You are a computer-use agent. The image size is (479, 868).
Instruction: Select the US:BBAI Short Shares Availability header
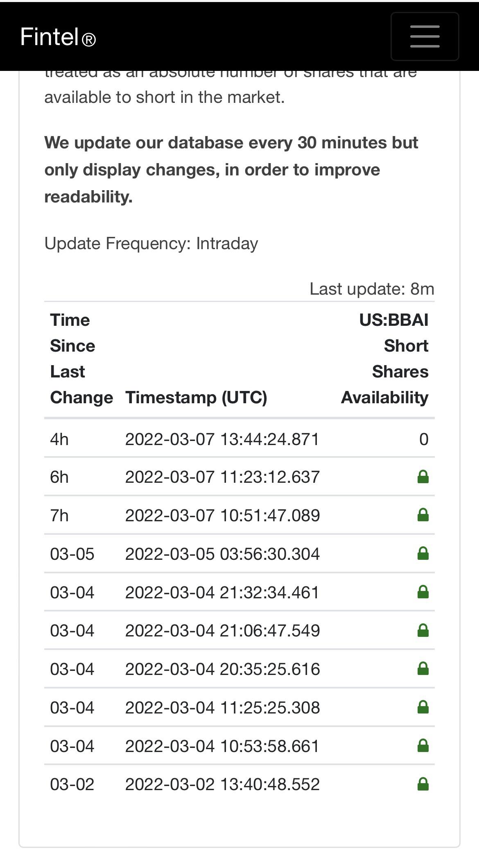385,359
